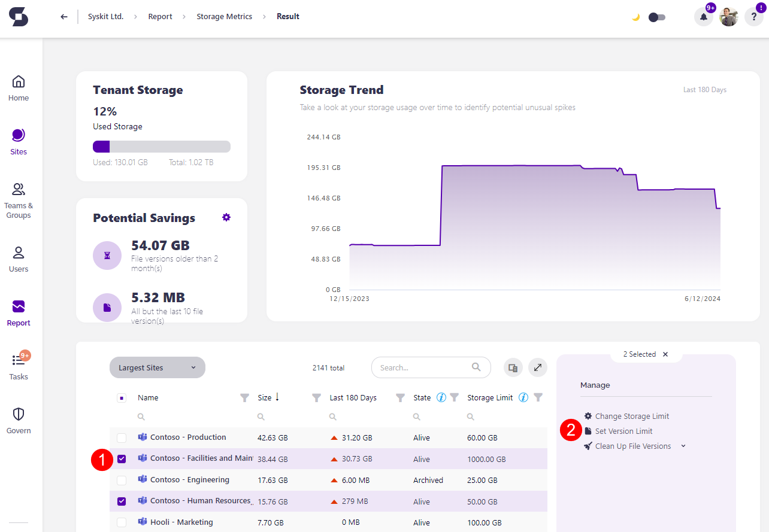Open the Users section
The height and width of the screenshot is (532, 769).
[x=18, y=259]
